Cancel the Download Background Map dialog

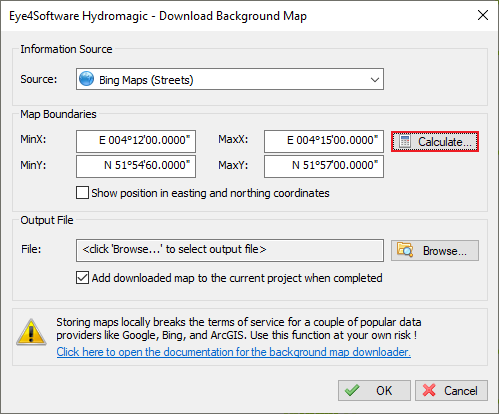tap(451, 390)
